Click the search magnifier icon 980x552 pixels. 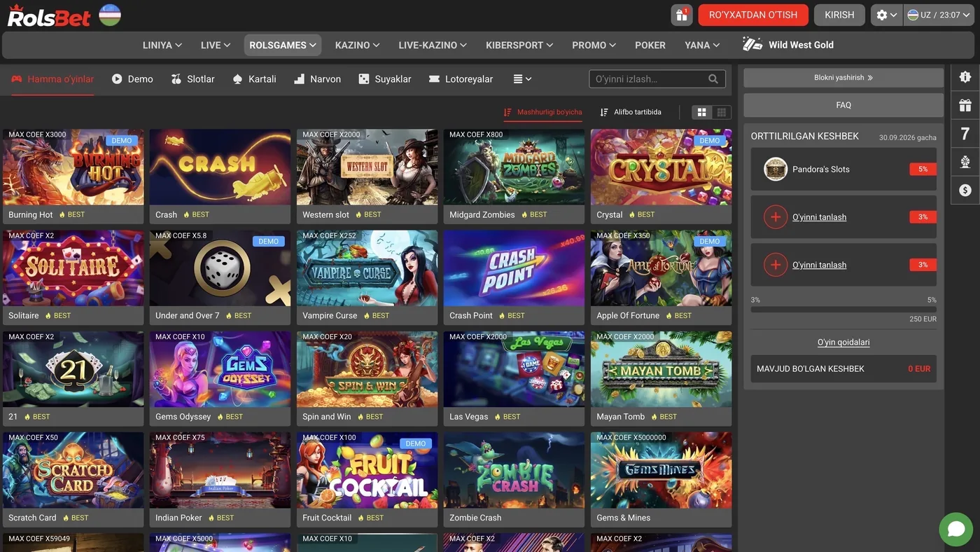coord(713,79)
